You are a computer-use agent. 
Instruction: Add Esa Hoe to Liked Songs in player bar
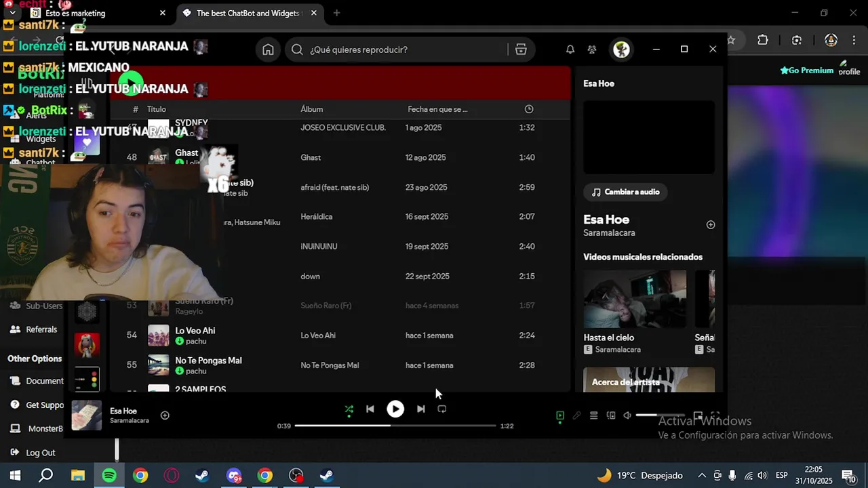pos(165,415)
